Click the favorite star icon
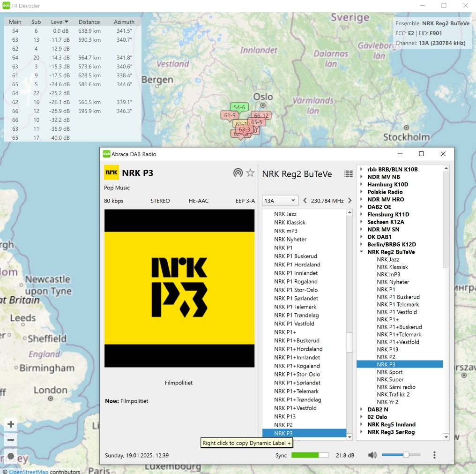The height and width of the screenshot is (474, 476). click(251, 173)
